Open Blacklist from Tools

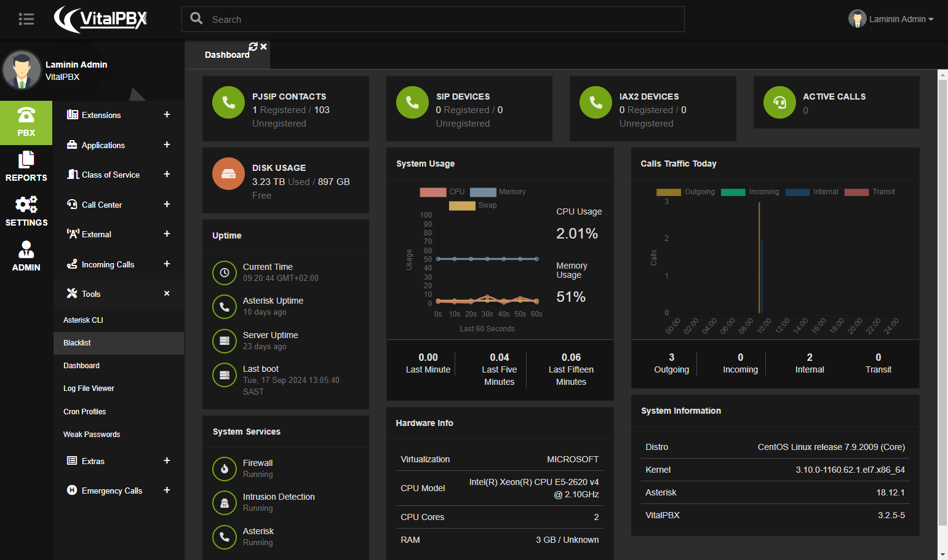point(119,343)
